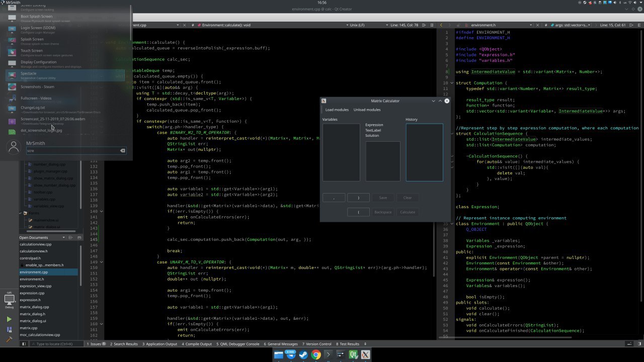
Task: Open expression.cpp in Open Documents
Action: pos(48,293)
